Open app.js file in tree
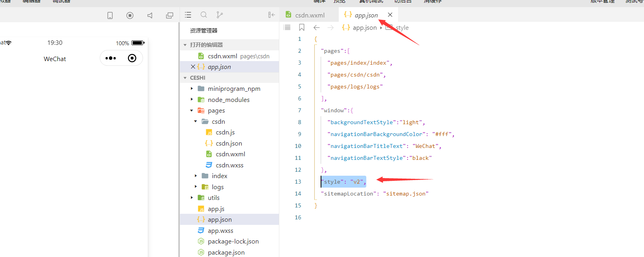The height and width of the screenshot is (257, 644). (230, 209)
